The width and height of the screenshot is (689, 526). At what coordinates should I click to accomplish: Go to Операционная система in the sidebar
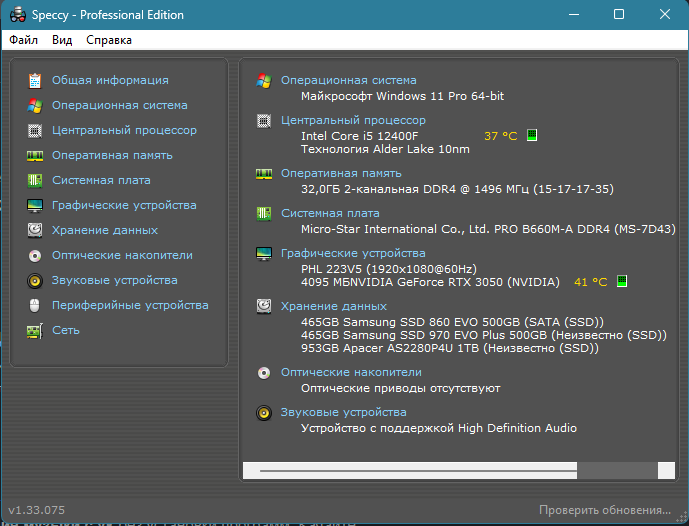point(120,105)
